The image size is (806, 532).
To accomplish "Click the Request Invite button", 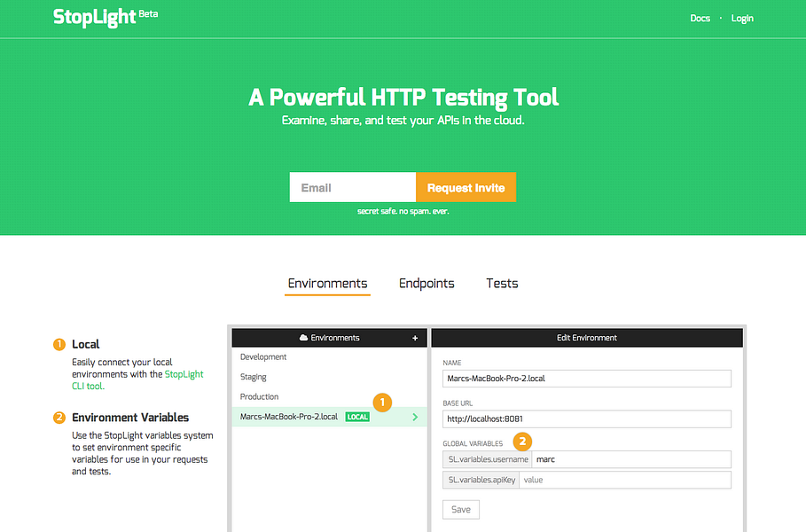I will point(466,187).
